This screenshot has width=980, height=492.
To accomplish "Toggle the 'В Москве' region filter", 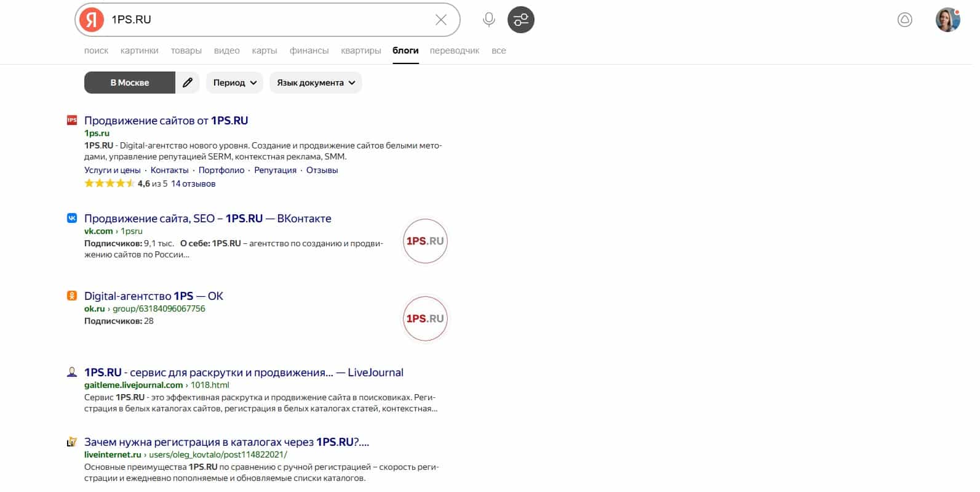I will click(x=130, y=83).
